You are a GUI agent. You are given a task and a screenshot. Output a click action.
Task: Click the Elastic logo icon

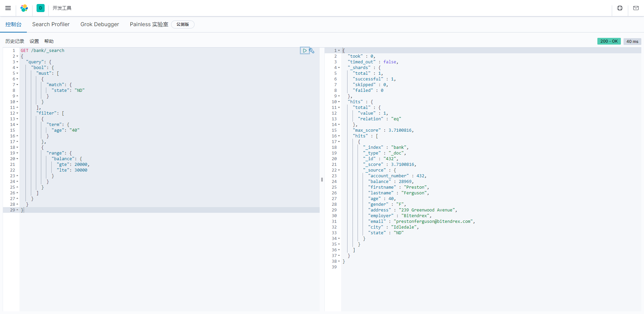coord(24,8)
